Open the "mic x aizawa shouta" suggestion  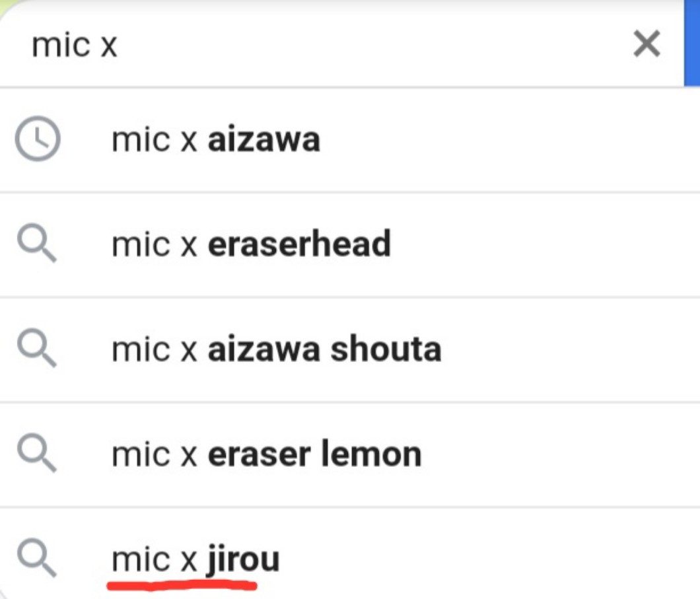[276, 350]
